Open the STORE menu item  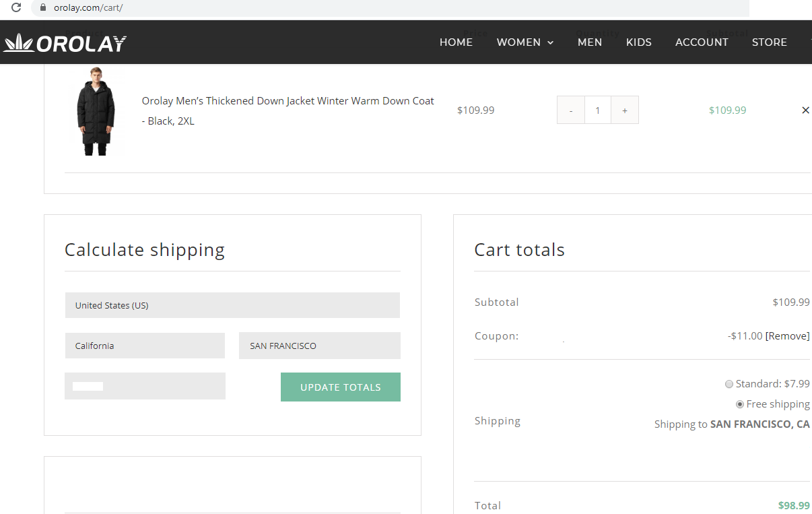pyautogui.click(x=770, y=42)
